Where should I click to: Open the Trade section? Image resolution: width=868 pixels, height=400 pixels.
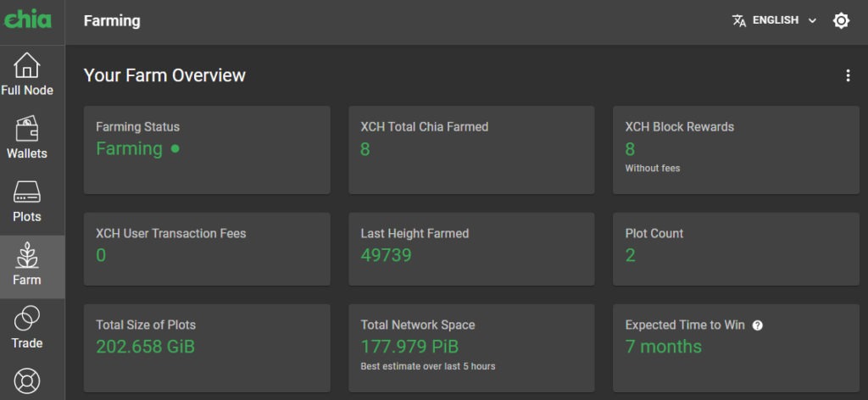click(x=27, y=328)
